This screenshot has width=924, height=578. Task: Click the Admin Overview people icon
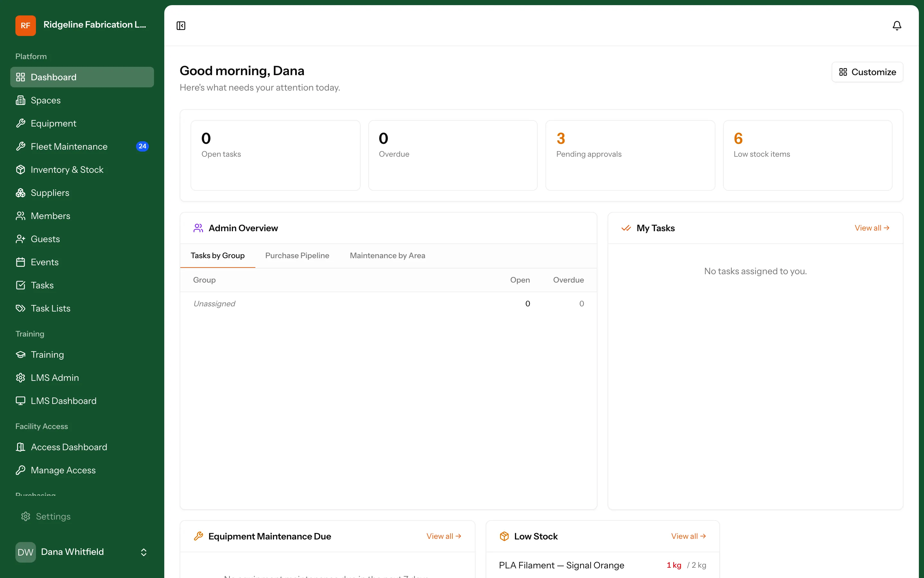click(x=198, y=228)
